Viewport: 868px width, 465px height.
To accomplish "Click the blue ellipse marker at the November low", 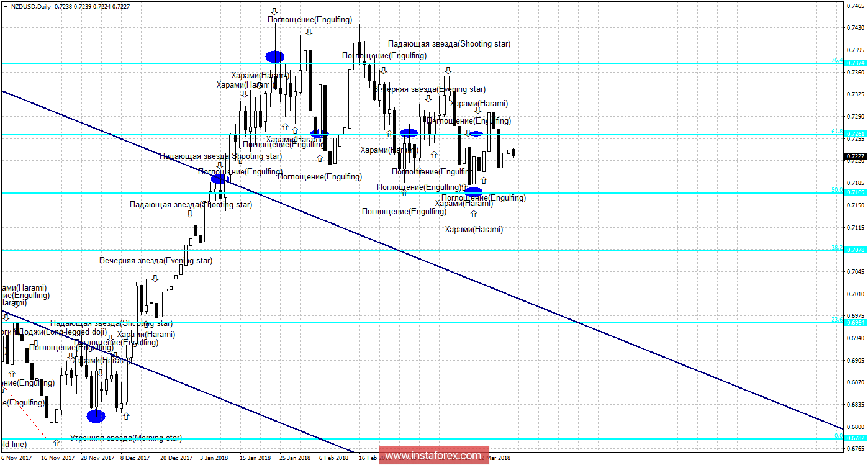I will point(96,415).
